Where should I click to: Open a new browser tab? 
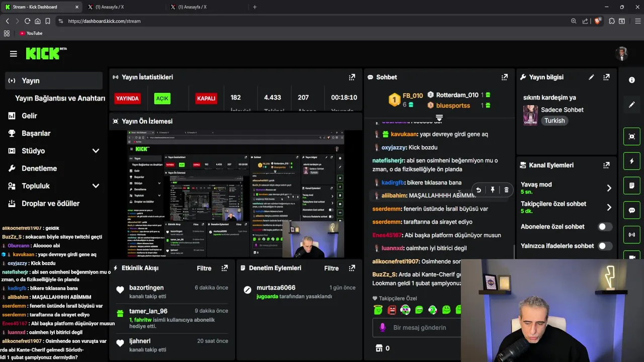[x=255, y=7]
